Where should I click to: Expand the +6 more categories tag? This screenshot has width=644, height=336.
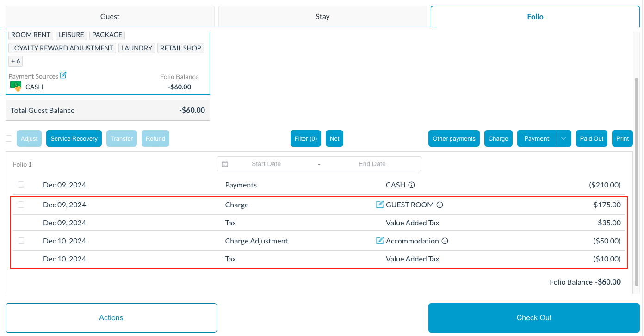[x=15, y=61]
